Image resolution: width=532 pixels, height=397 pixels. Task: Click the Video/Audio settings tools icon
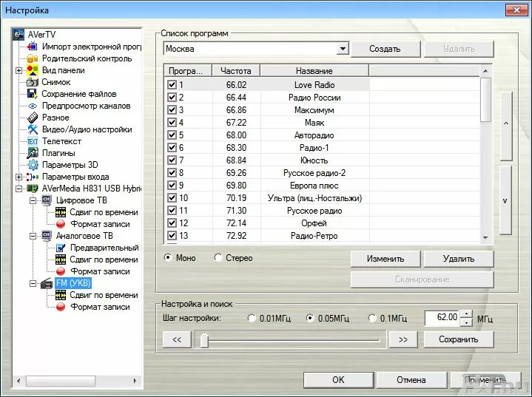tap(33, 129)
